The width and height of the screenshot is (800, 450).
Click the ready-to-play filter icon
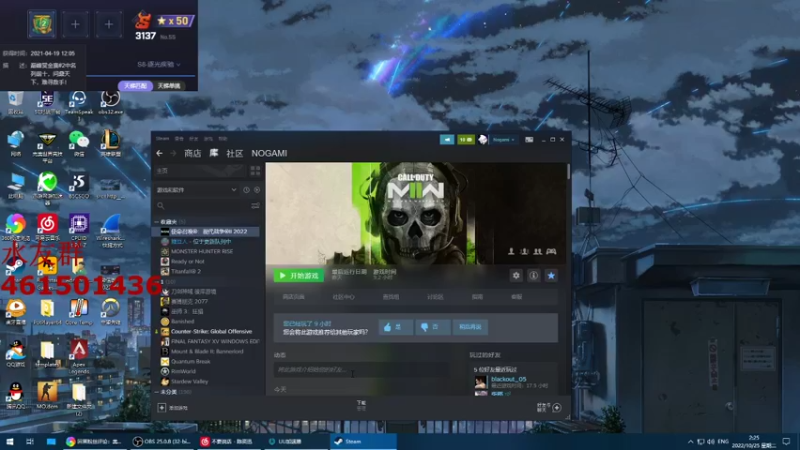click(257, 190)
